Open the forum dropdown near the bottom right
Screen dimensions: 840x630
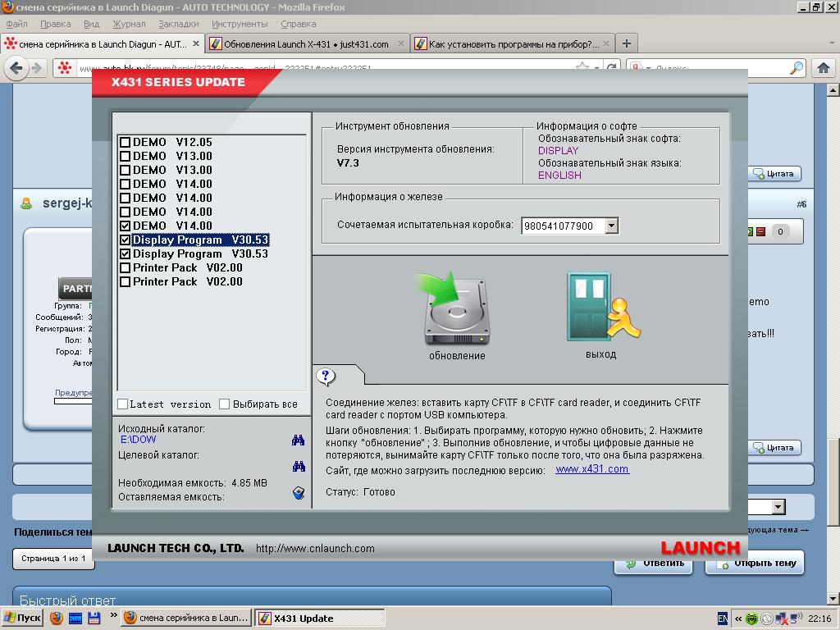point(778,507)
